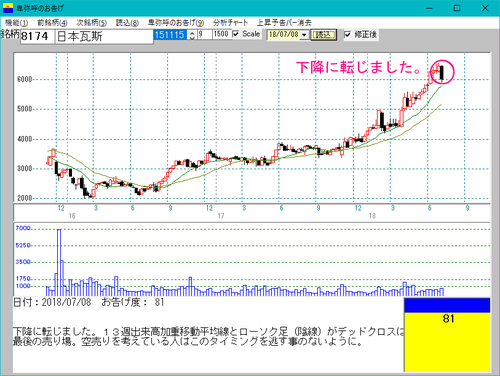Click the 上昇予告バー消去 menu item

(x=284, y=23)
